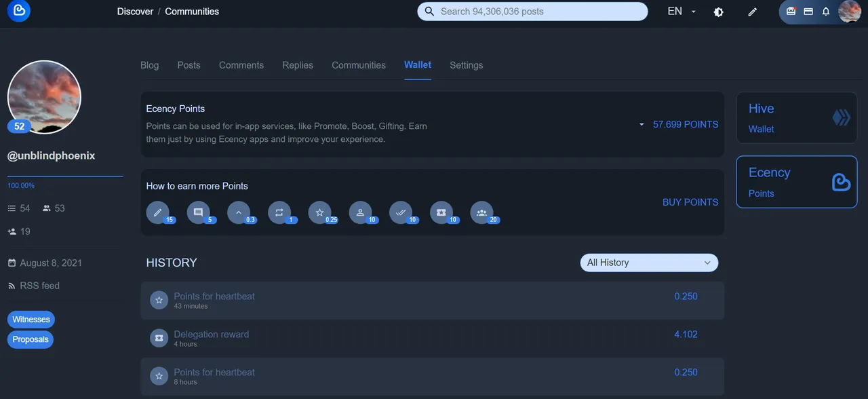
Task: Click Ecency logo icon in Points card
Action: tap(841, 182)
